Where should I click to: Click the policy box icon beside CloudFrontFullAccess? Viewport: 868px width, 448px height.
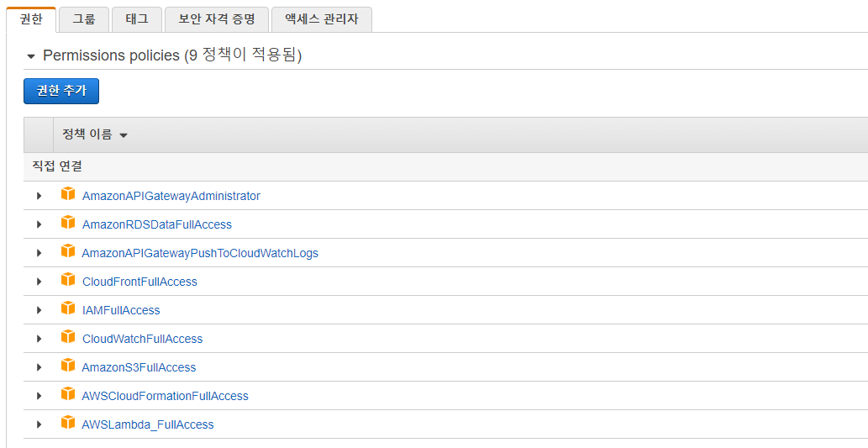point(68,280)
